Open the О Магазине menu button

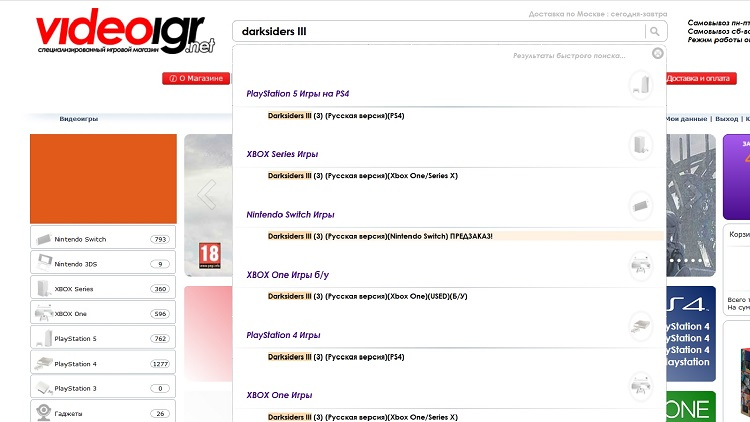point(196,78)
